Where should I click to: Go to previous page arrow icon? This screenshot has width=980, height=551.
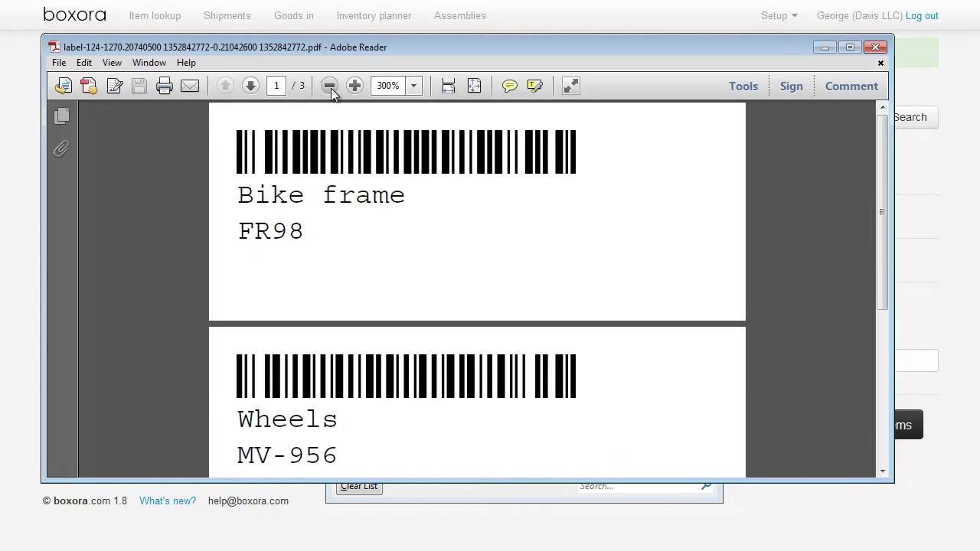point(225,86)
